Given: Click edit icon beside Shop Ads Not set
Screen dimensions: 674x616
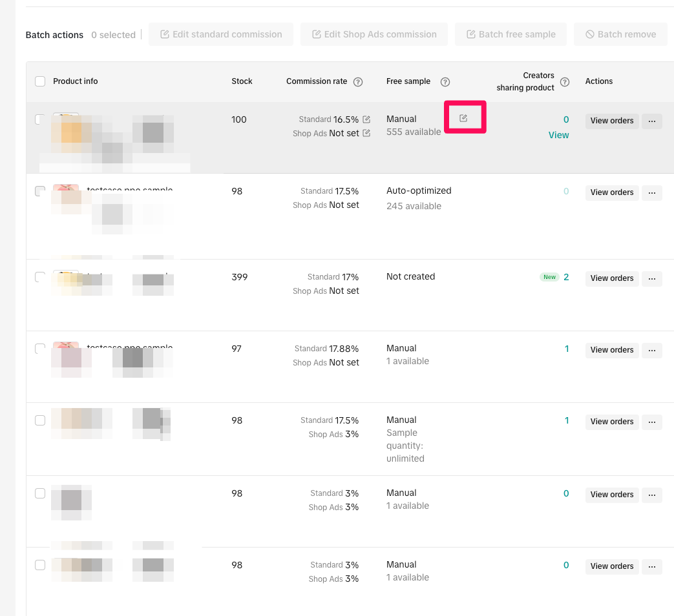Looking at the screenshot, I should [366, 133].
